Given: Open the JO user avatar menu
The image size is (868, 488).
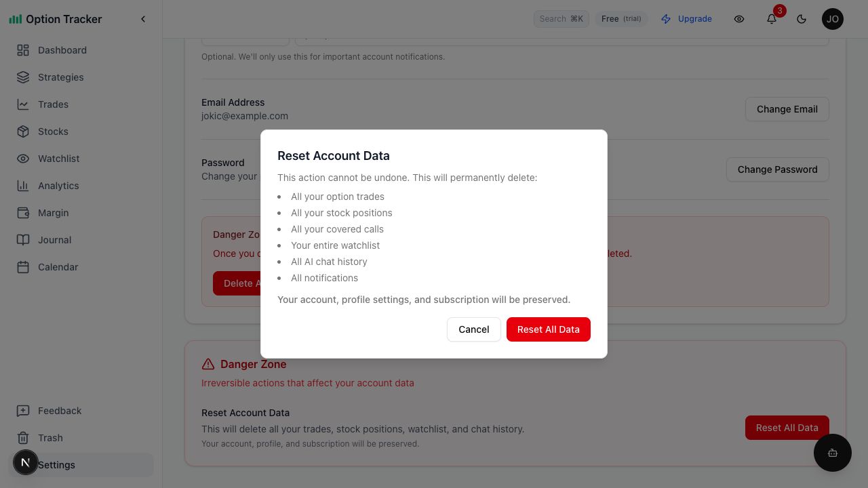Looking at the screenshot, I should tap(833, 19).
